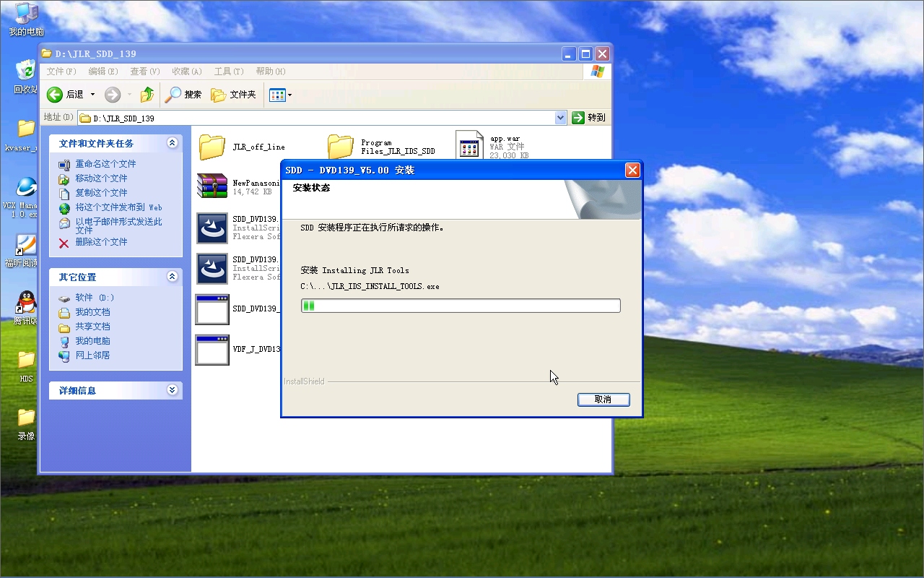
Task: Select the SDD_DVD139_ executable window icon
Action: [212, 309]
